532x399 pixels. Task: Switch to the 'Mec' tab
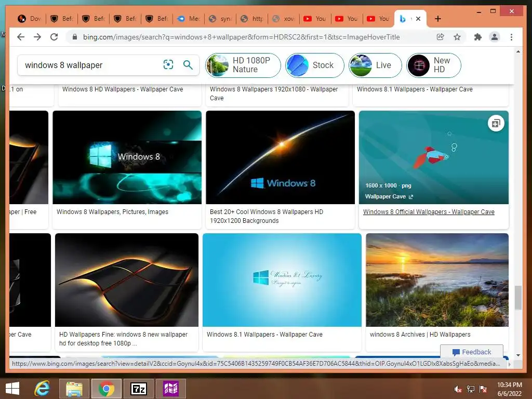(x=189, y=19)
